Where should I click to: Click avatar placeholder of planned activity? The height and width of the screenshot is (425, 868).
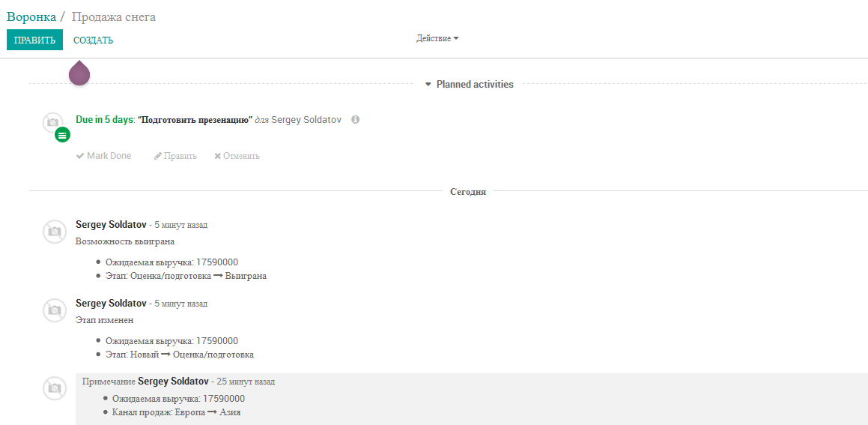tap(52, 122)
